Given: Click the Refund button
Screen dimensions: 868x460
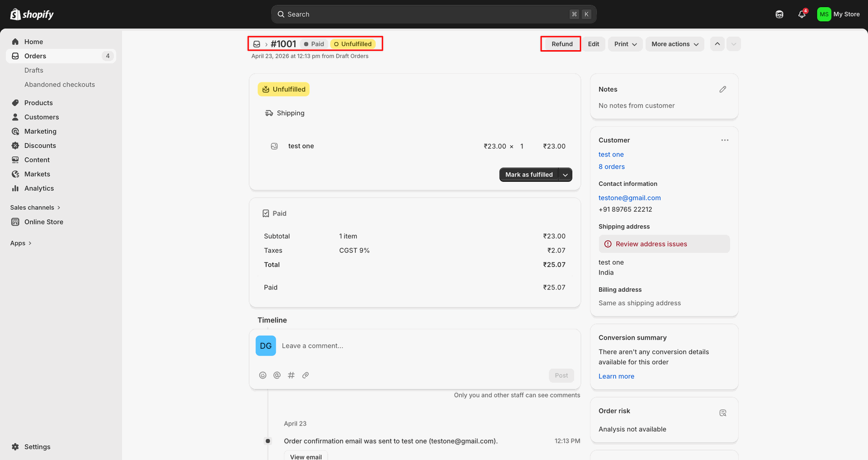Looking at the screenshot, I should (562, 44).
